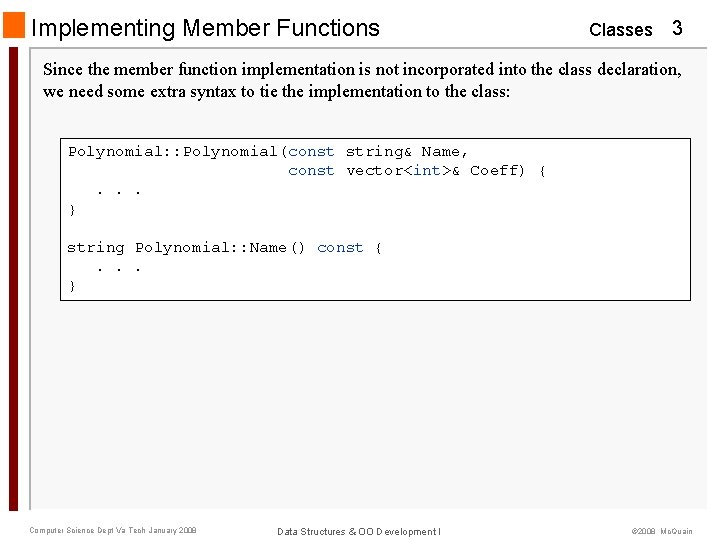Click the word int inside the vector template
The image size is (720, 540).
(427, 170)
